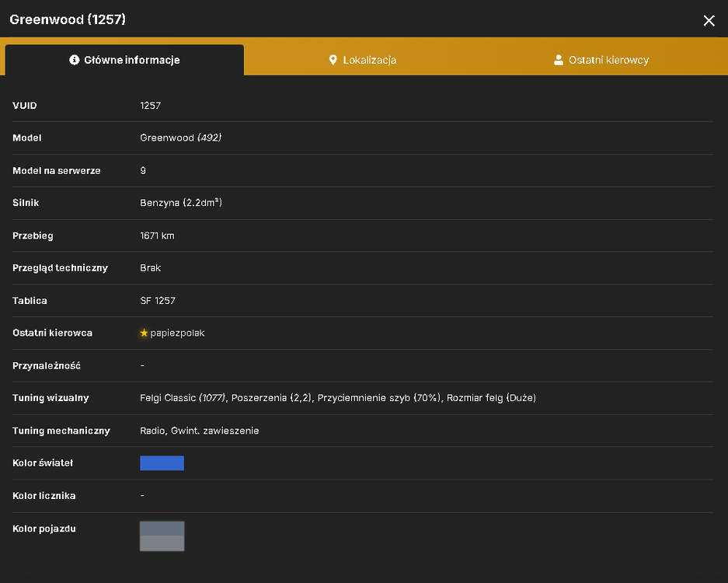Click the Tuning mechaniczny row label
728x583 pixels.
[61, 431]
